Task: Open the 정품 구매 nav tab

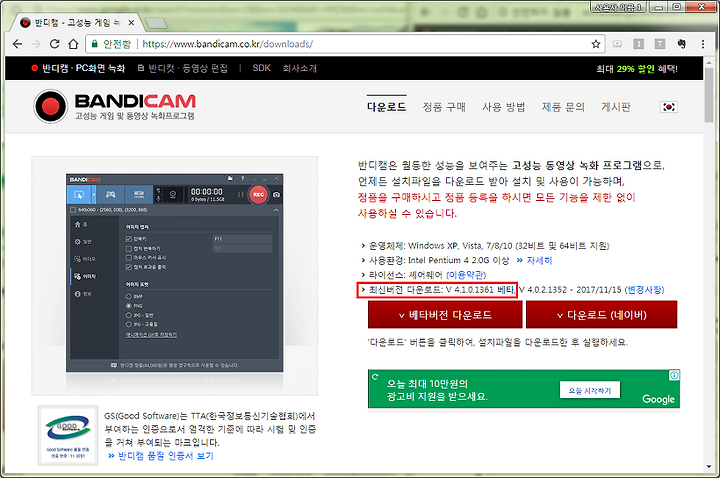Action: (444, 107)
